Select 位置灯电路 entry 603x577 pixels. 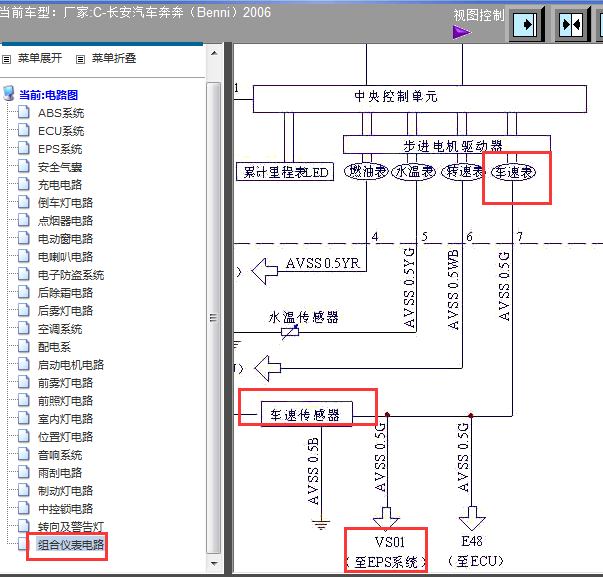click(65, 437)
